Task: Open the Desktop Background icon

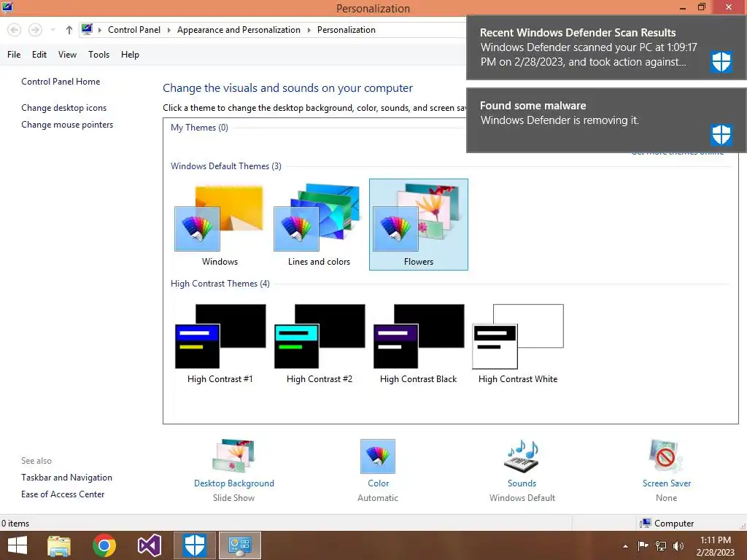Action: 233,456
